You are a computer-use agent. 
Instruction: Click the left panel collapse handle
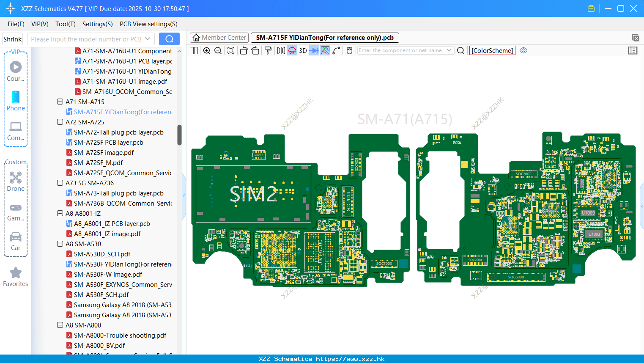184,196
